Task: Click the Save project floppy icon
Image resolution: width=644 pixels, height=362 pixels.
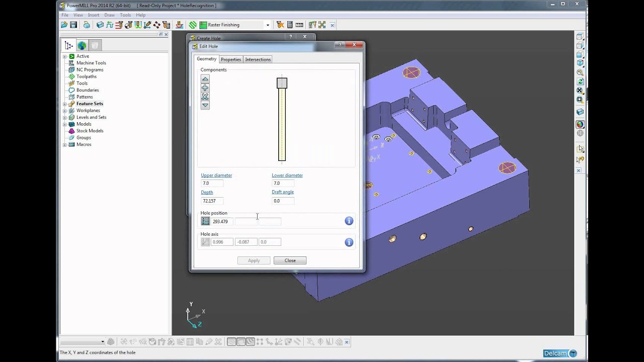Action: (x=73, y=25)
